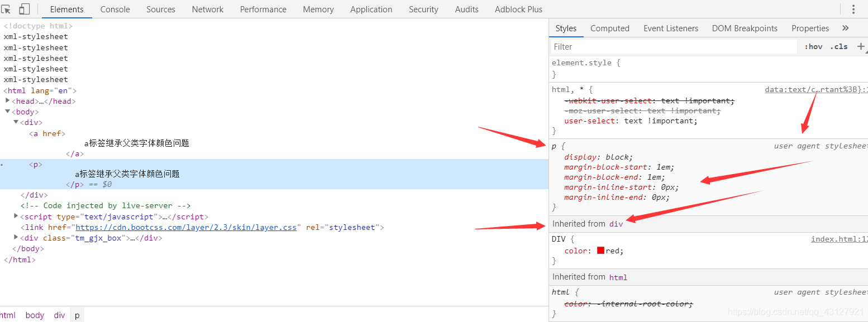Toggle the :hov element state panel

tap(813, 46)
